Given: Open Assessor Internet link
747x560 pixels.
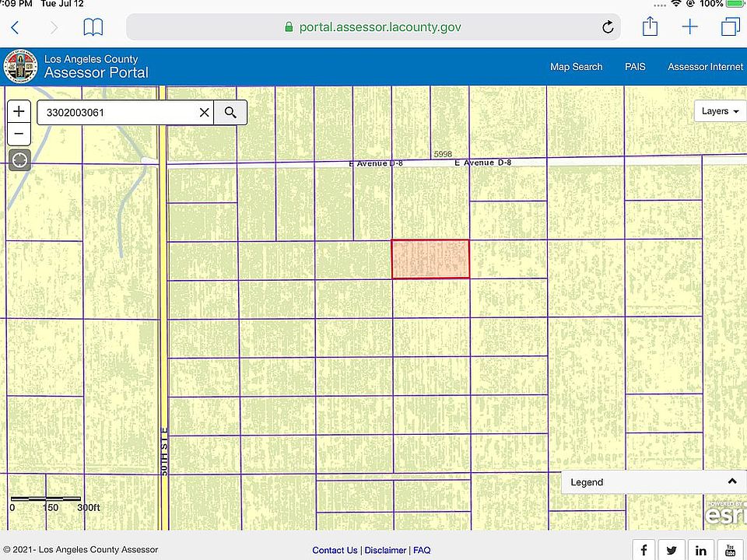Looking at the screenshot, I should [x=705, y=67].
